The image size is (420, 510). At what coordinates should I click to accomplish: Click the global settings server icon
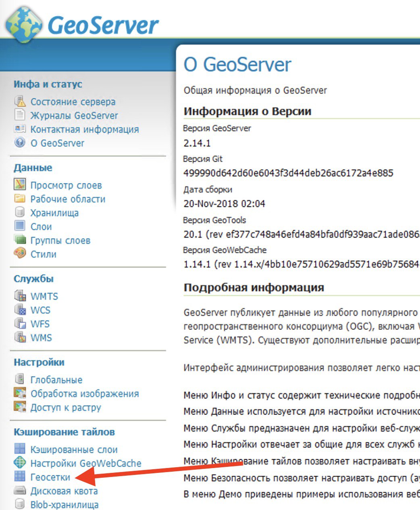pyautogui.click(x=19, y=378)
